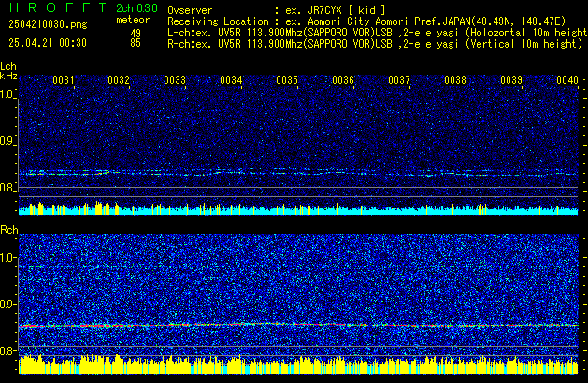Viewport: 588px width, 383px height.
Task: Click the date stamp 25.04.21 00:30
Action: coord(48,43)
